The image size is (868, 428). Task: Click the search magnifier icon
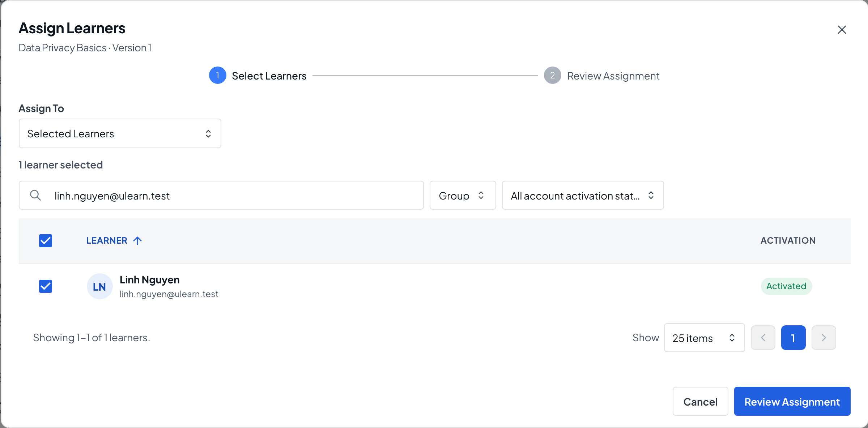[35, 195]
